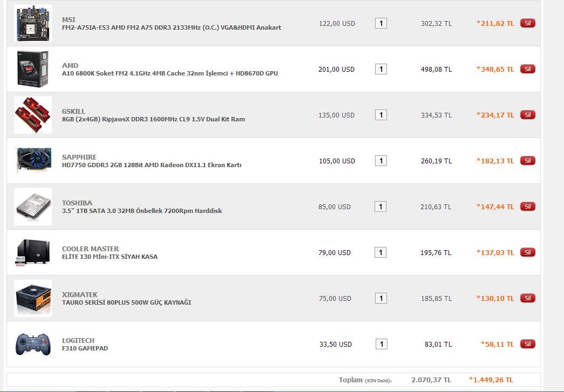
Task: Open the Xigmatek power supply thumbnail
Action: click(33, 298)
